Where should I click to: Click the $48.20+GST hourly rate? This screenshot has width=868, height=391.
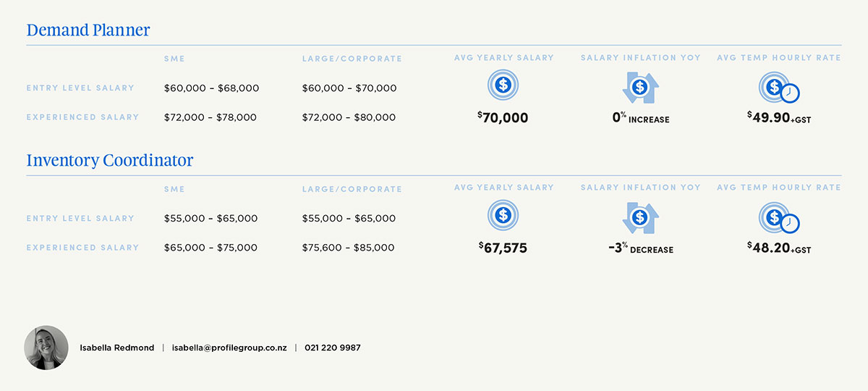click(x=779, y=248)
